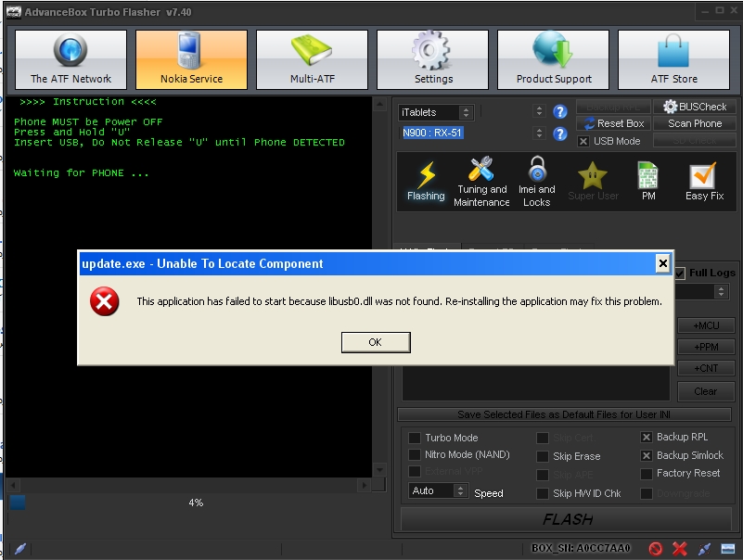Enable Skip Erase checkbox
This screenshot has height=560, width=743.
pyautogui.click(x=542, y=456)
